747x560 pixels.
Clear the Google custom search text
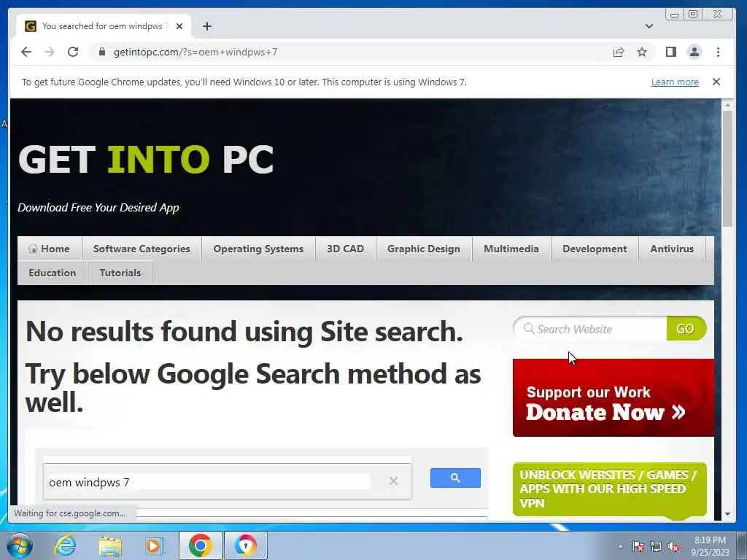pos(393,481)
